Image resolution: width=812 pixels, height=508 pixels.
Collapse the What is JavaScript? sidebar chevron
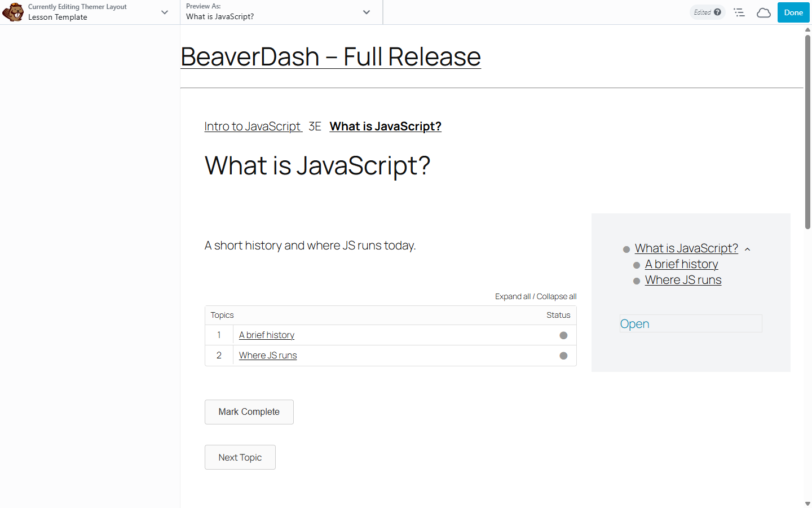point(748,249)
